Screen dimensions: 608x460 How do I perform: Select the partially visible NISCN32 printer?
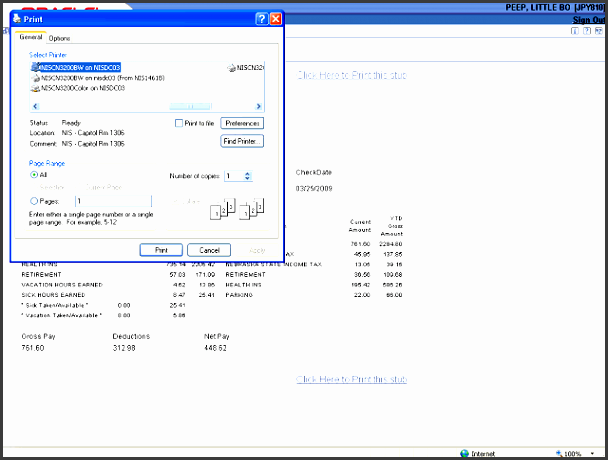point(245,68)
